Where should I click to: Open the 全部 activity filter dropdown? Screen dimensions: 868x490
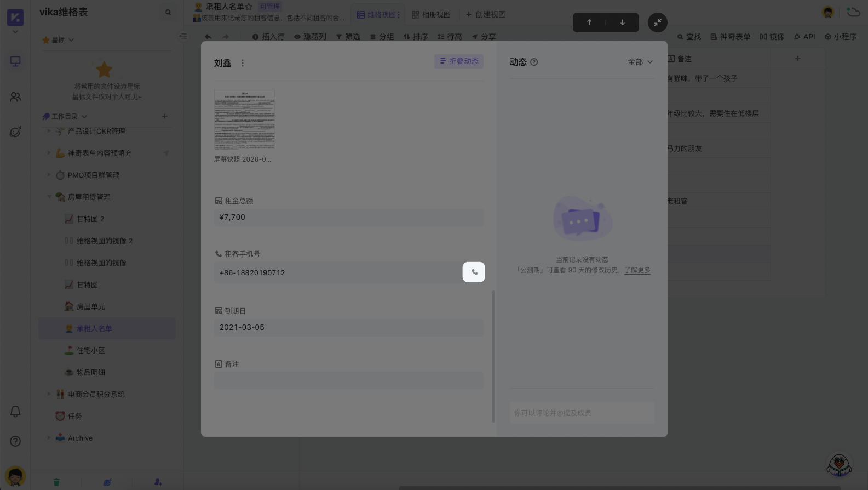point(640,62)
